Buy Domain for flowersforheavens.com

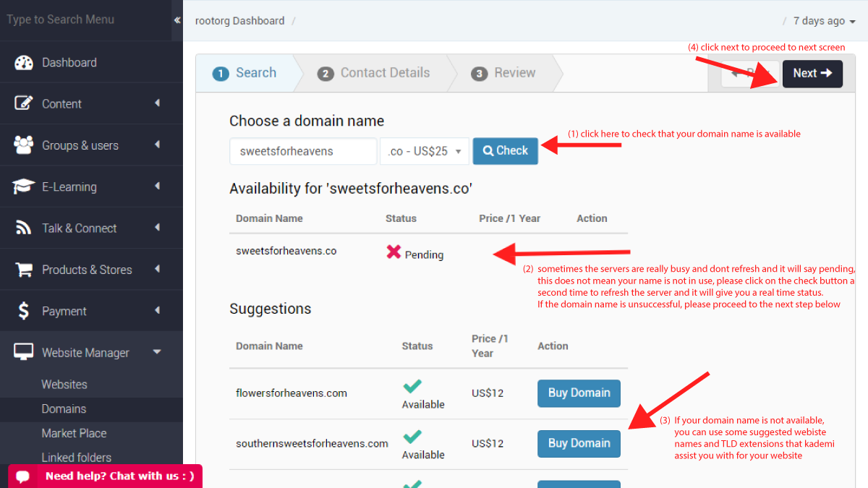pyautogui.click(x=579, y=393)
